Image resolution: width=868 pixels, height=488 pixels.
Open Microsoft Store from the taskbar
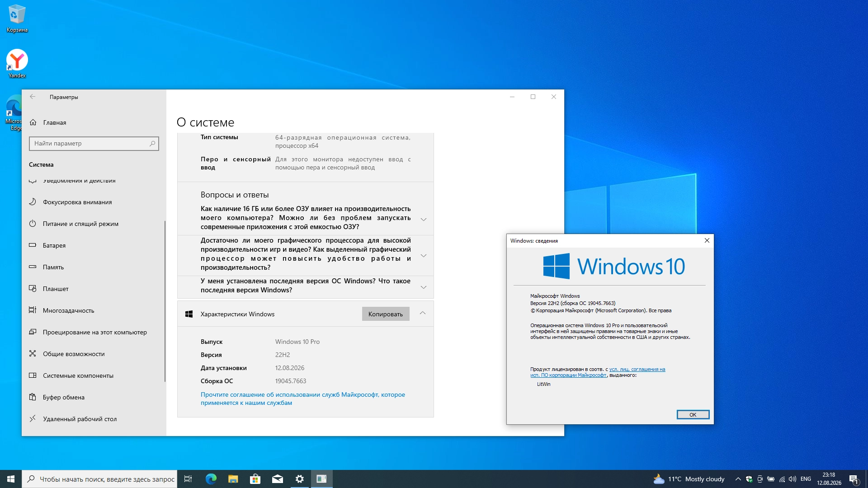coord(255,479)
